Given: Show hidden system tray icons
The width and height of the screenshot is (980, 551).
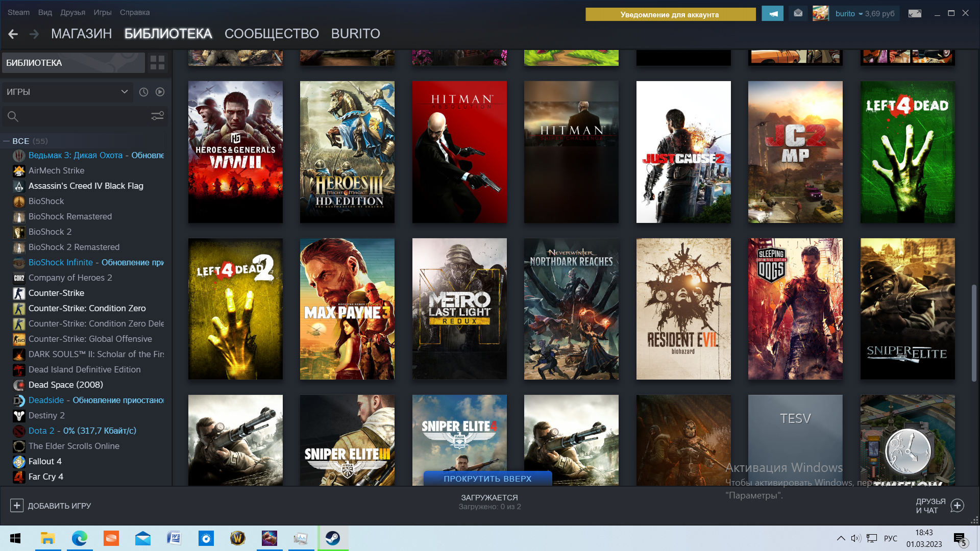Looking at the screenshot, I should 841,538.
